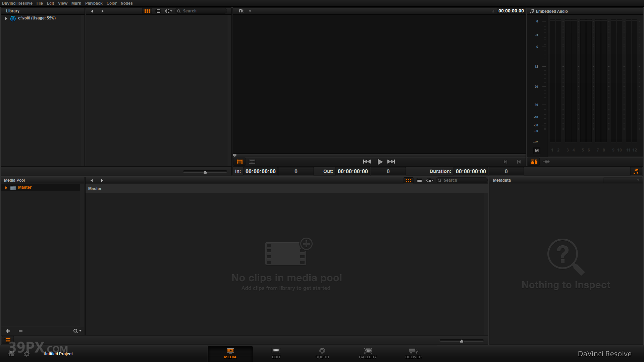This screenshot has height=362, width=644.
Task: Click the Library list view icon
Action: (x=158, y=11)
